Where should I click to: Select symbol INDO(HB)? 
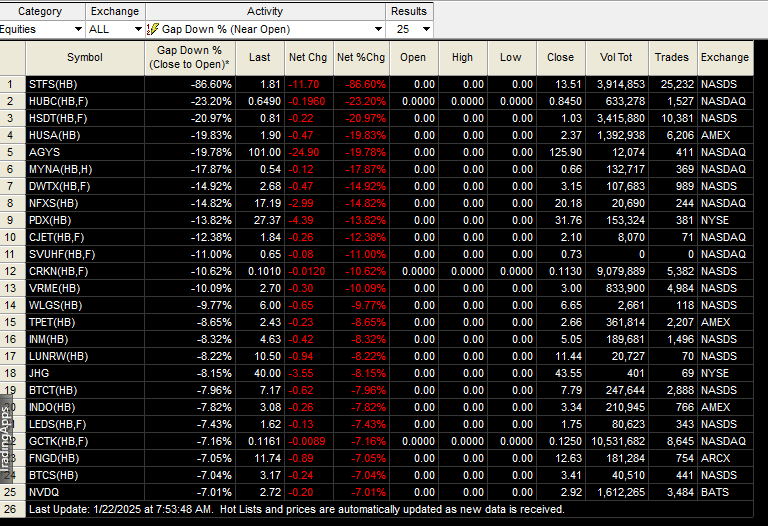[53, 407]
